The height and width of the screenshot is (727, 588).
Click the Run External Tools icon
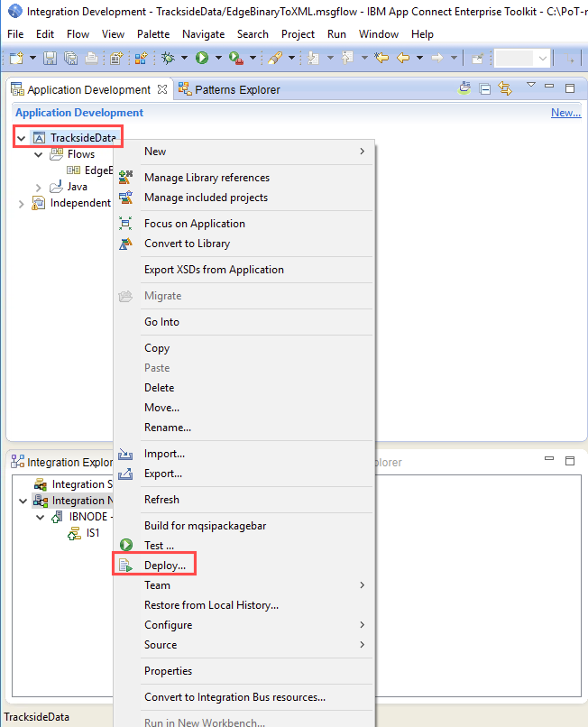[x=236, y=58]
